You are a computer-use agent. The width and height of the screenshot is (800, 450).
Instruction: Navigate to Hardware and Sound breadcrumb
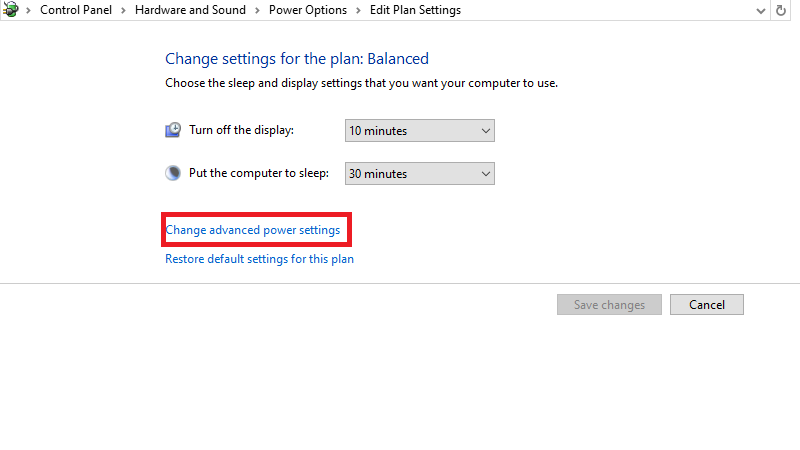191,10
